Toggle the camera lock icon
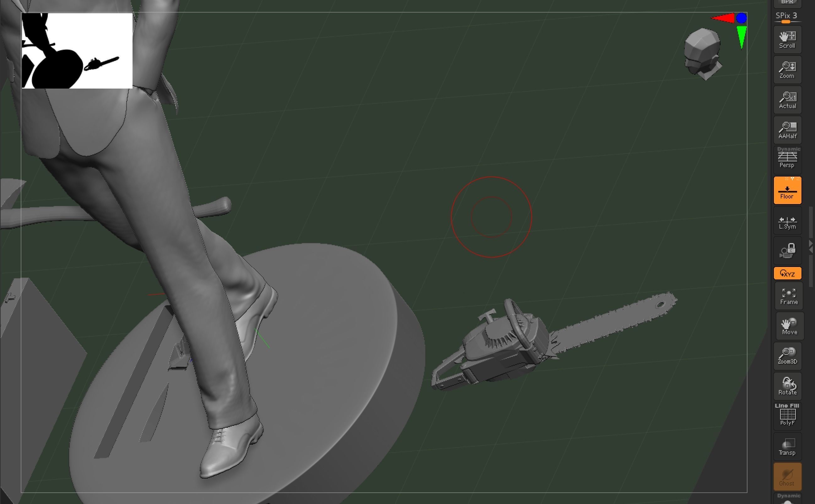This screenshot has width=815, height=504. [x=787, y=251]
